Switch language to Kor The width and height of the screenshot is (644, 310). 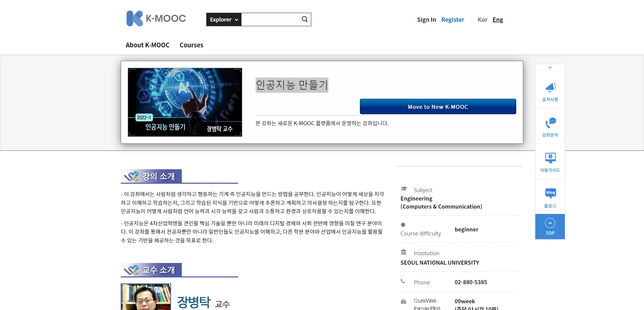click(x=482, y=20)
